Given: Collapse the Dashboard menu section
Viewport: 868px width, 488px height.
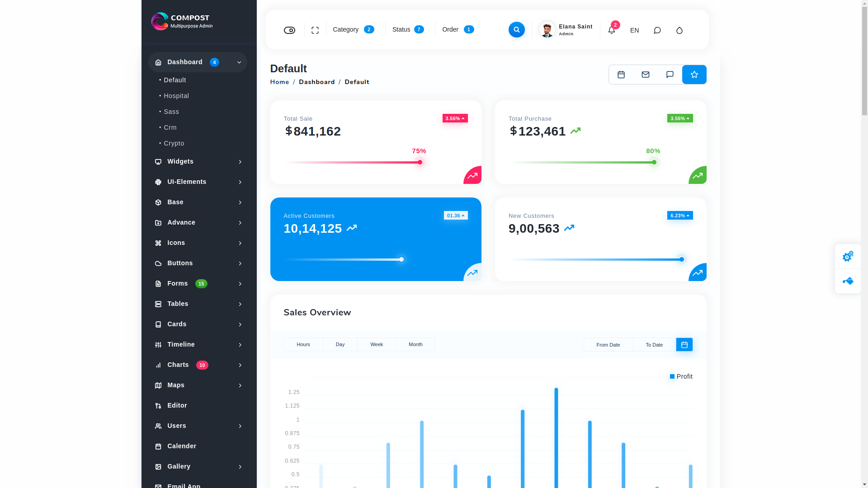Looking at the screenshot, I should [198, 62].
